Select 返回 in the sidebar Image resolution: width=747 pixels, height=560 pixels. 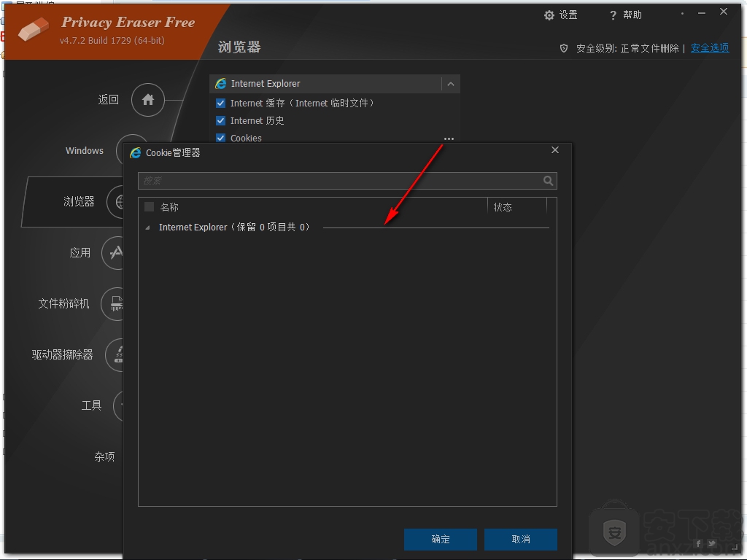click(x=108, y=99)
